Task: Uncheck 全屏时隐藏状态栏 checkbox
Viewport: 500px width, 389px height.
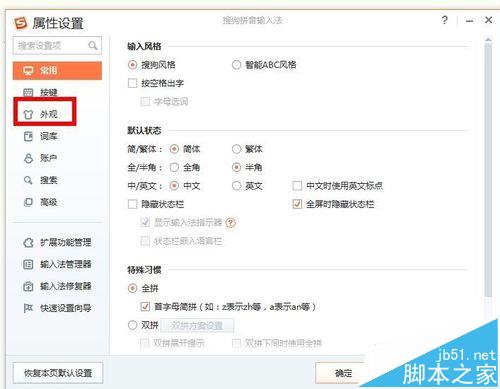Action: pos(297,204)
